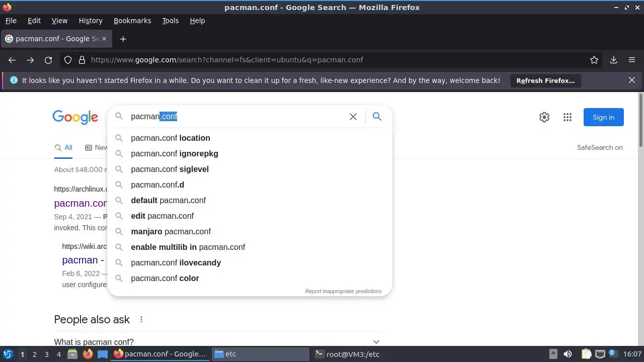Choose suggestion pacman.conf.d
Screen dimensions: 644x362
coord(250,185)
